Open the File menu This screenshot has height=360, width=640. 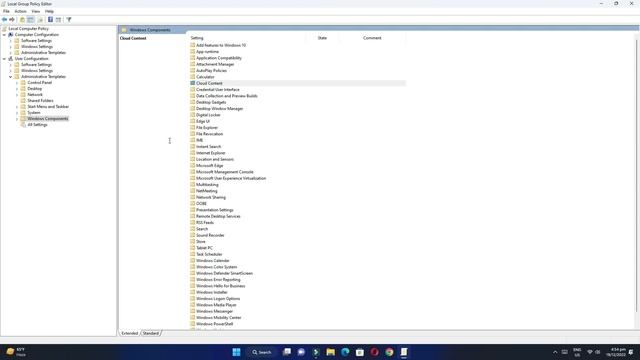click(x=6, y=11)
